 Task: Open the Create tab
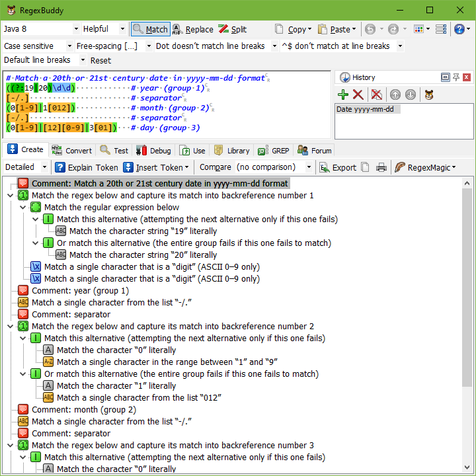point(26,149)
